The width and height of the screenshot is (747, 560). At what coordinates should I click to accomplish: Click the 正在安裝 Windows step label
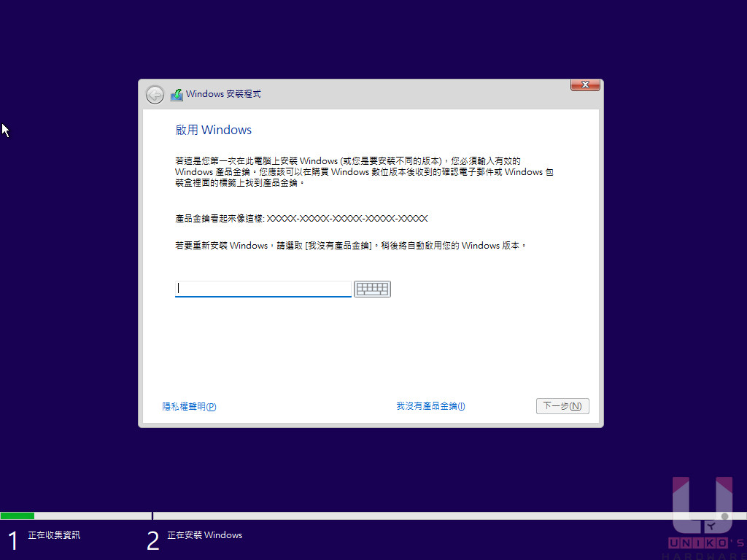coord(205,535)
